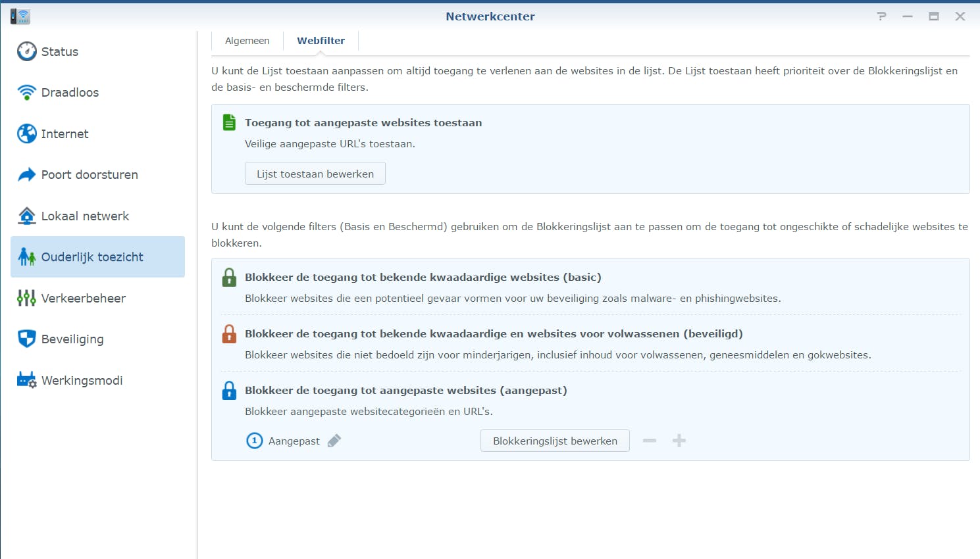Click the Verkeerbeheer sliders icon
This screenshot has width=980, height=559.
pos(27,298)
